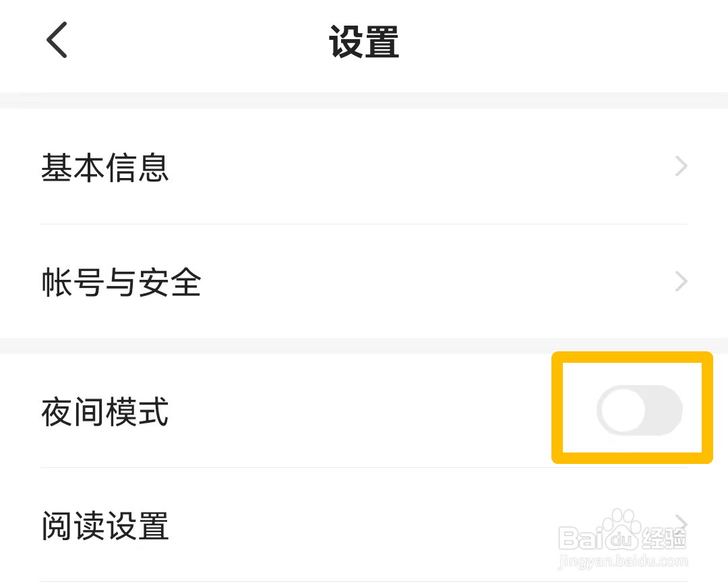Image resolution: width=728 pixels, height=586 pixels.
Task: Open the 基本信息 menu item
Action: [x=104, y=167]
